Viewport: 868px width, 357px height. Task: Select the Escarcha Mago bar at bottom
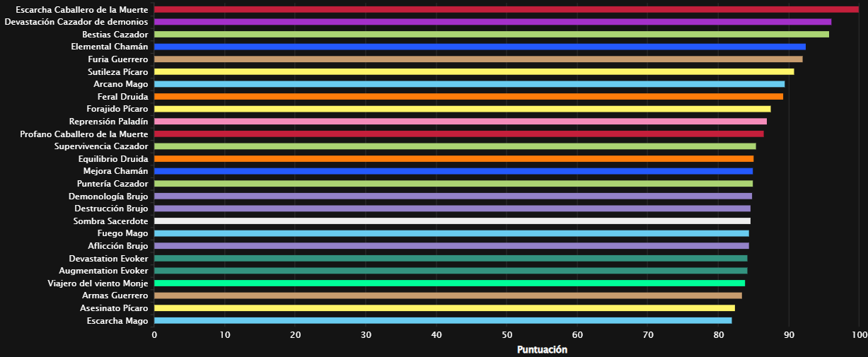(443, 320)
